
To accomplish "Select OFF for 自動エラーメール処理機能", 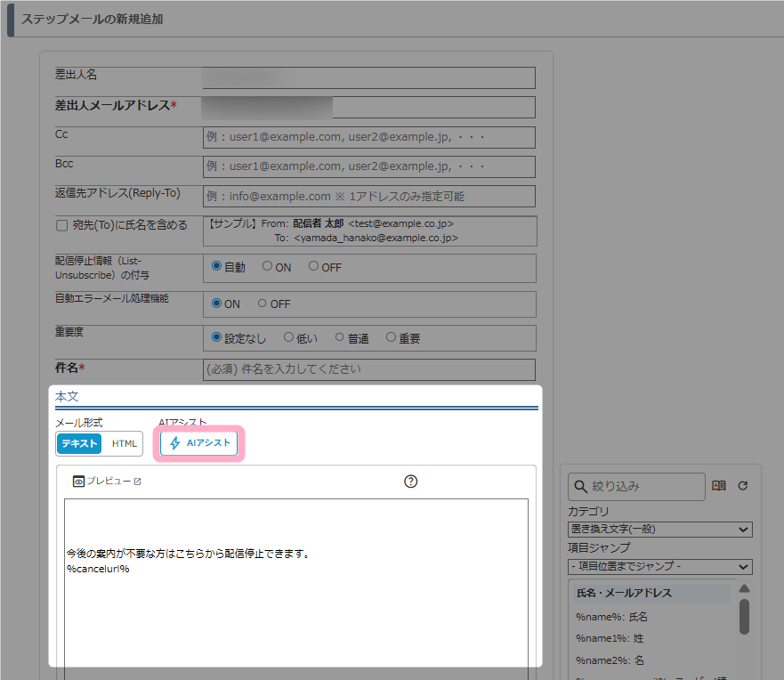I will click(x=263, y=304).
